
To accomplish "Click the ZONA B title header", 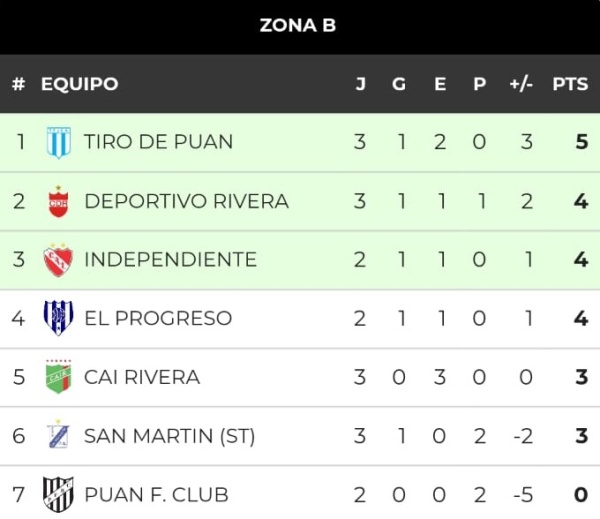I will click(298, 26).
